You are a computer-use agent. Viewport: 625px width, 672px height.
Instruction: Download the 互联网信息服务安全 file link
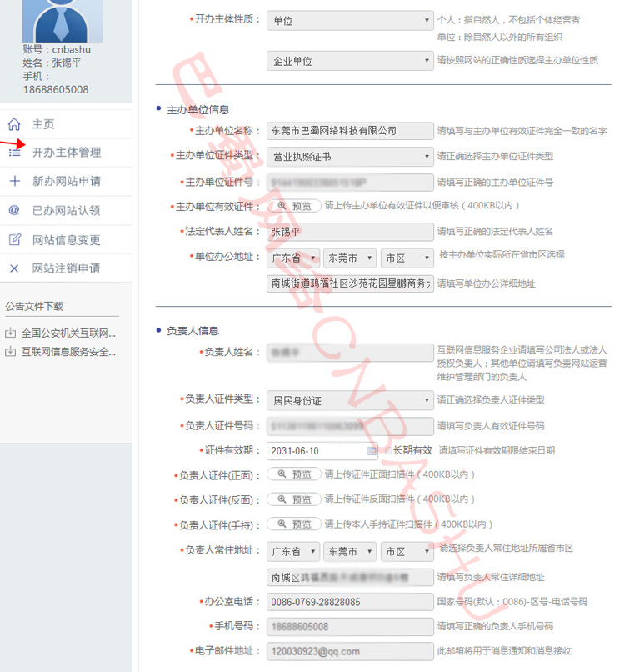(x=68, y=352)
